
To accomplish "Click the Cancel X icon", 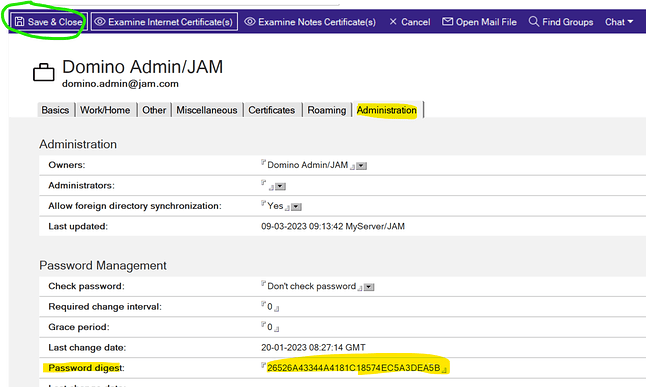I will click(x=393, y=21).
